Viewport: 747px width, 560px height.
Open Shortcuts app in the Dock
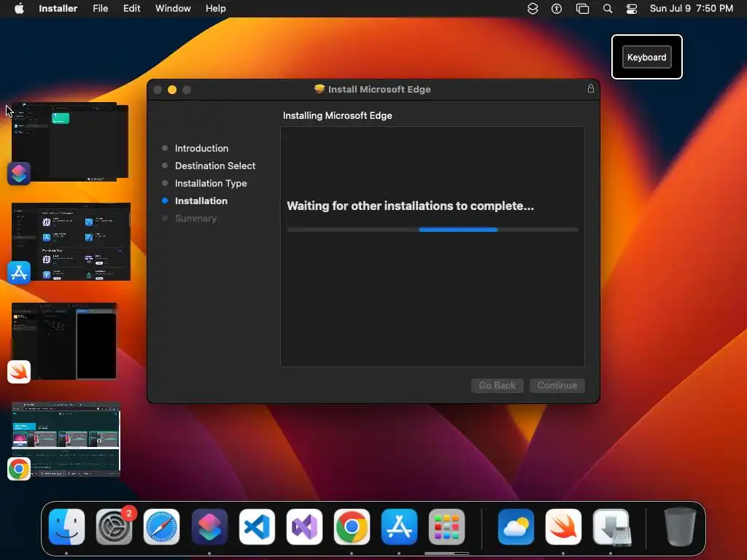[x=209, y=526]
